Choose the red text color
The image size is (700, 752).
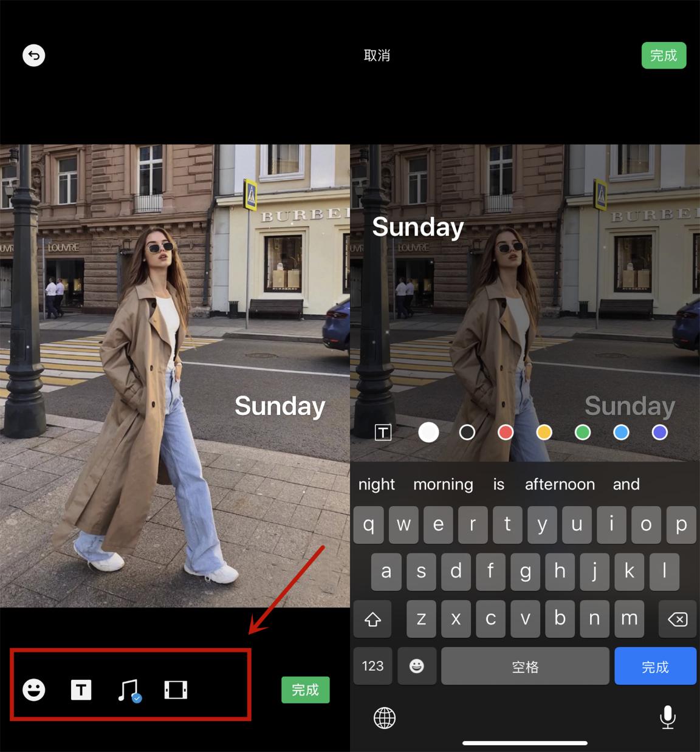tap(506, 432)
